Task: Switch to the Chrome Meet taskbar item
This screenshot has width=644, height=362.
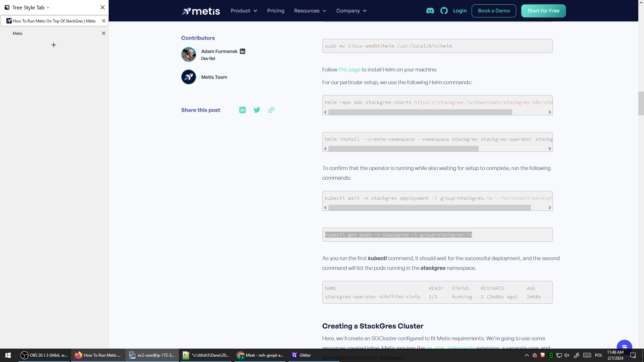Action: [260, 355]
